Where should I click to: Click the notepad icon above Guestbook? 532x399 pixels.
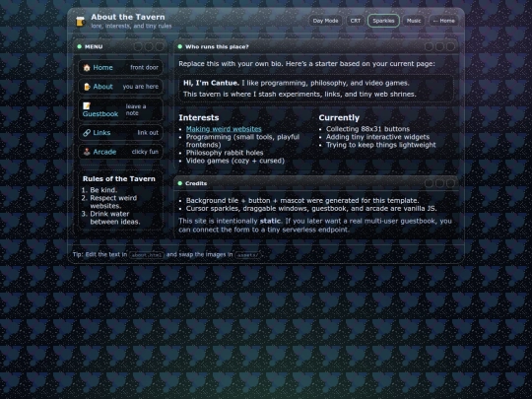pos(87,105)
